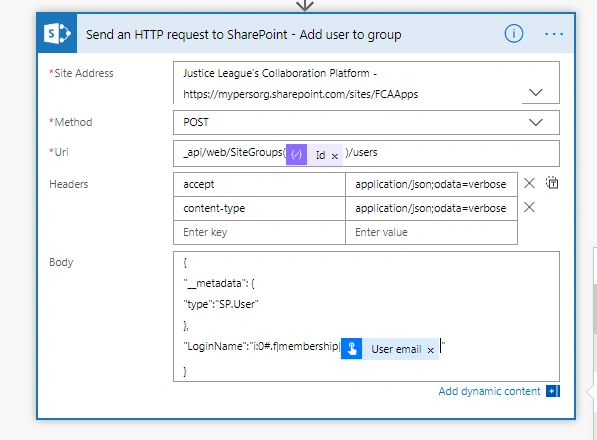
Task: Click the Headers field label
Action: [x=69, y=184]
